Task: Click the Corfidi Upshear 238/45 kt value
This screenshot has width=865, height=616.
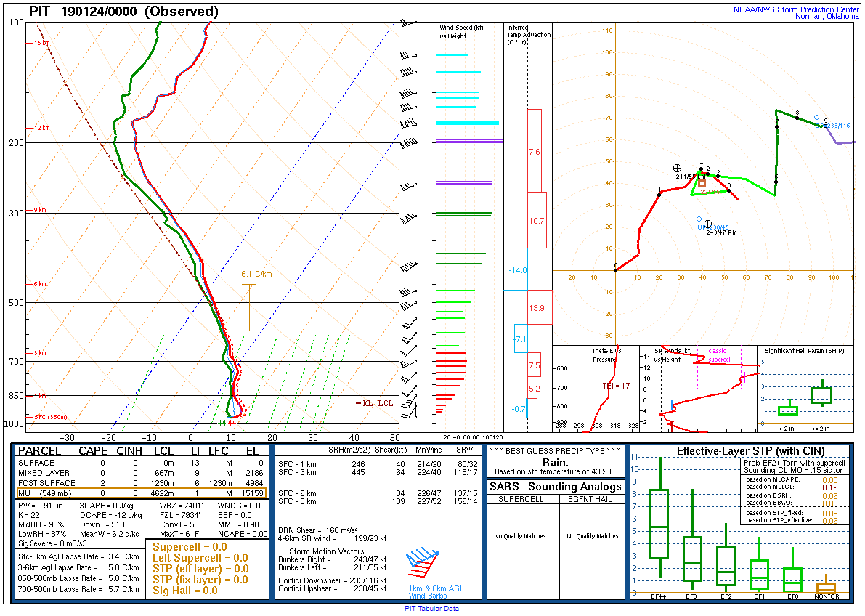Action: pyautogui.click(x=332, y=588)
